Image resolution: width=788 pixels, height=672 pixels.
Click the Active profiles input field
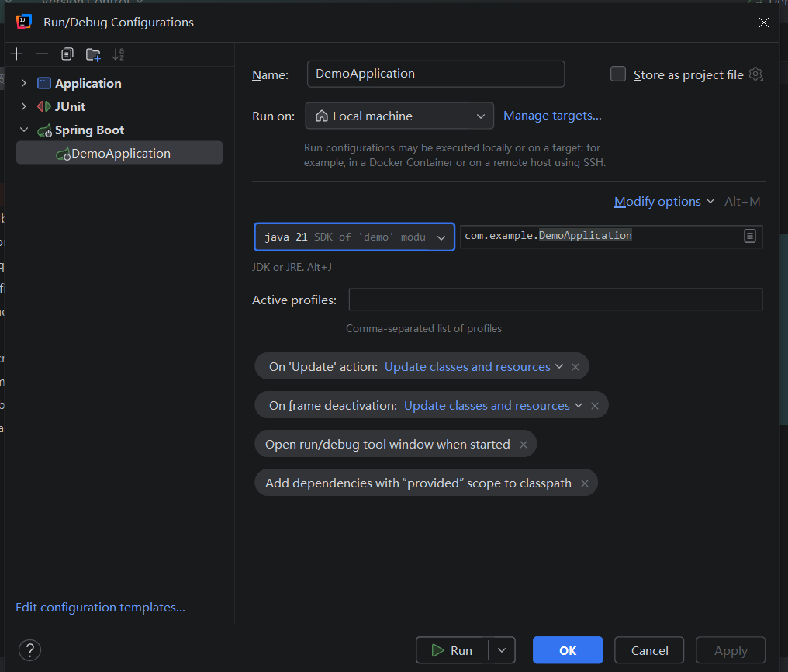point(555,300)
